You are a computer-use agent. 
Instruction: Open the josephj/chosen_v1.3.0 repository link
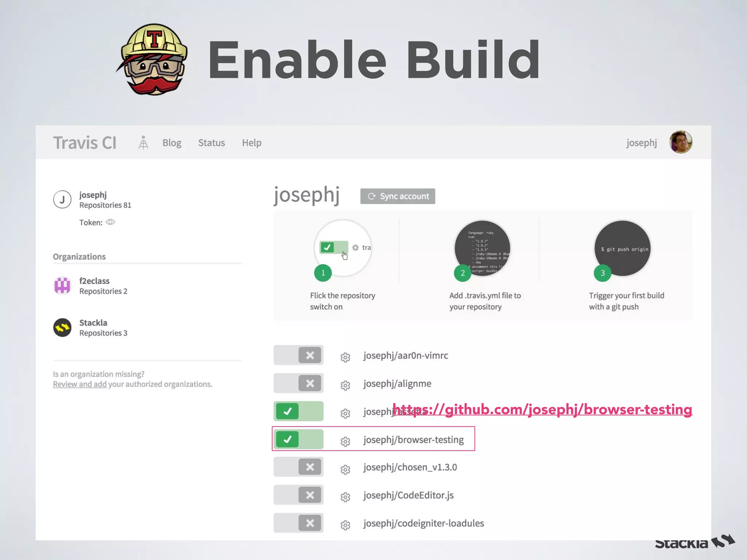click(x=410, y=467)
